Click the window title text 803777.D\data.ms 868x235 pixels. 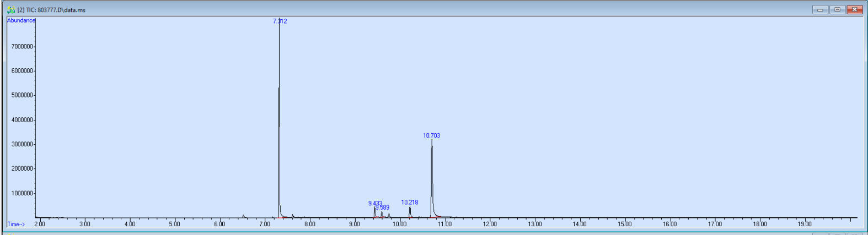coord(61,10)
